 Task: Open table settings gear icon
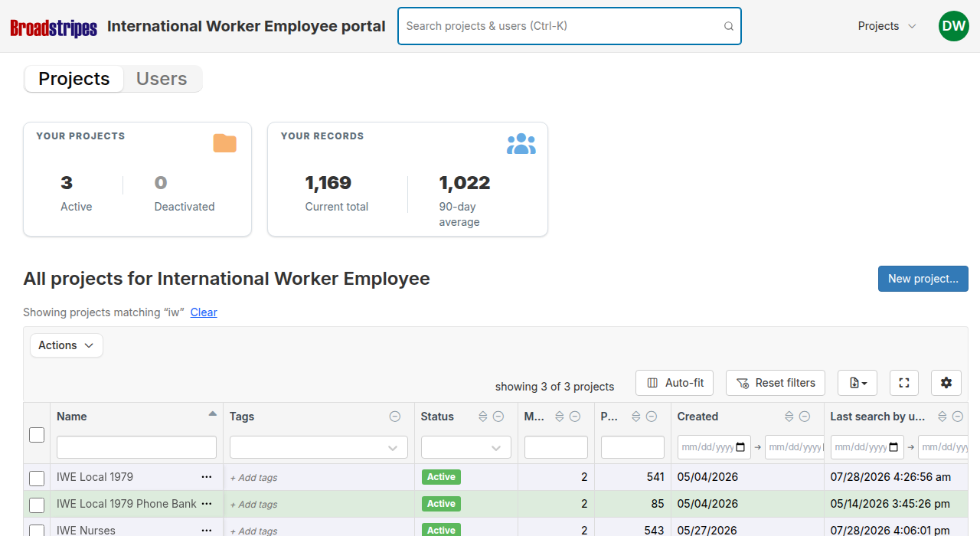point(946,383)
